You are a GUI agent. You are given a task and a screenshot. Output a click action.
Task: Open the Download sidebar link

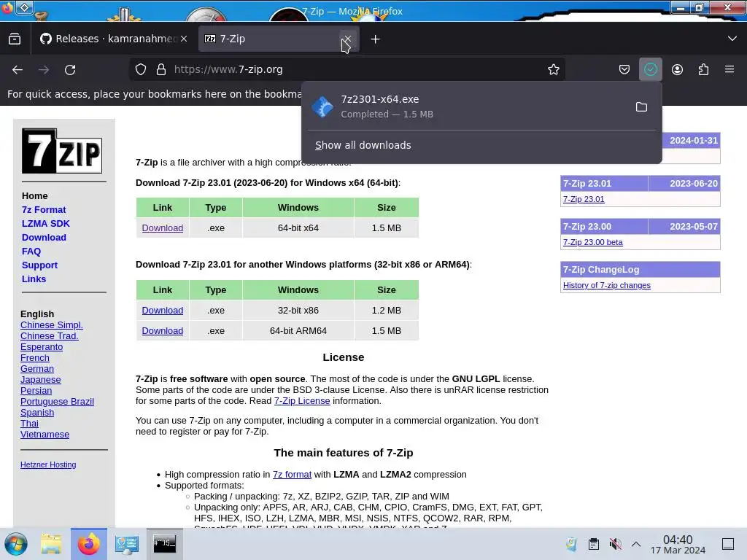pyautogui.click(x=44, y=237)
